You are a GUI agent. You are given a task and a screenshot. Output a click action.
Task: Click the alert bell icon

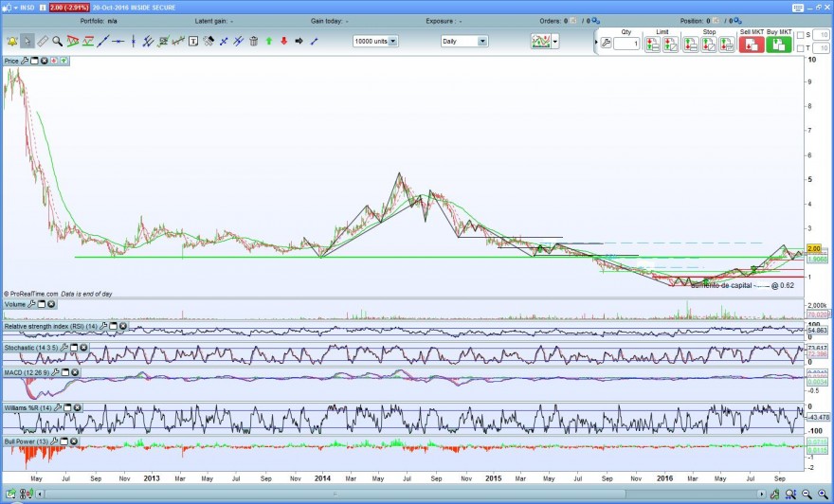11,41
